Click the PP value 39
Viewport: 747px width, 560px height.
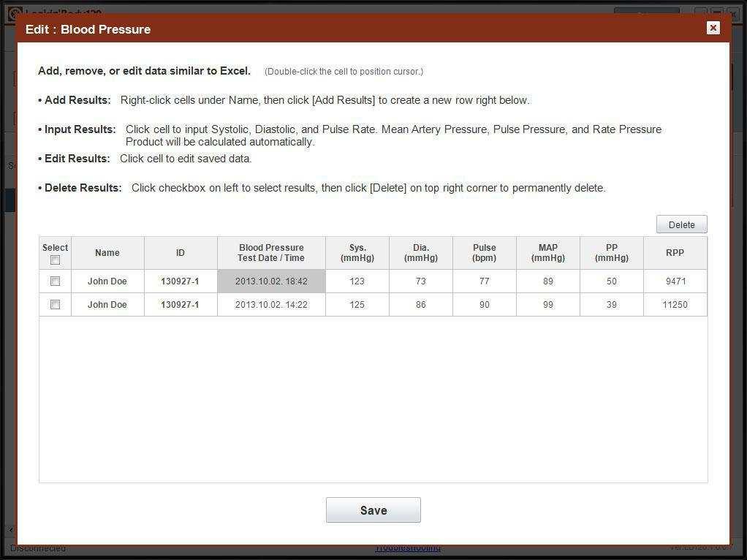point(612,305)
